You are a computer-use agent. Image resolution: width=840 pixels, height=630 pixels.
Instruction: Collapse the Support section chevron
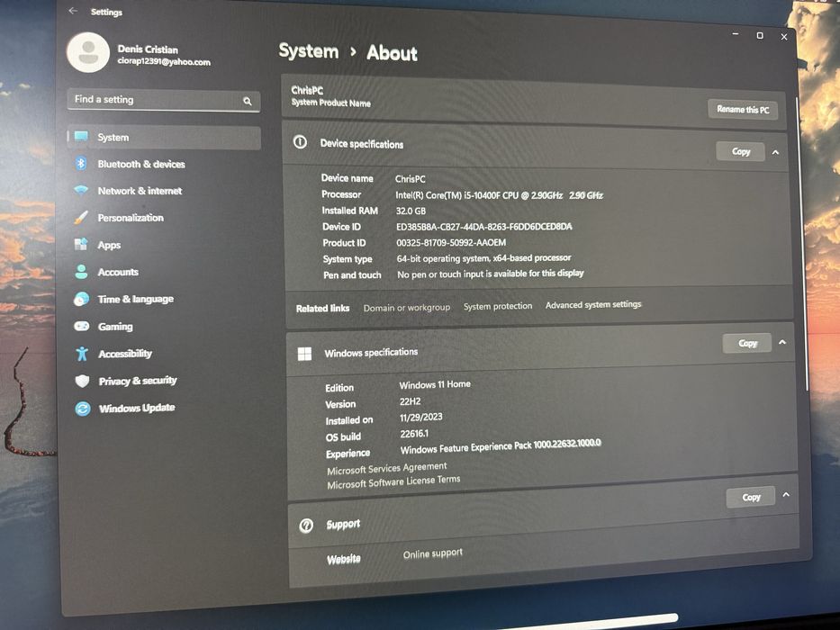coord(786,494)
